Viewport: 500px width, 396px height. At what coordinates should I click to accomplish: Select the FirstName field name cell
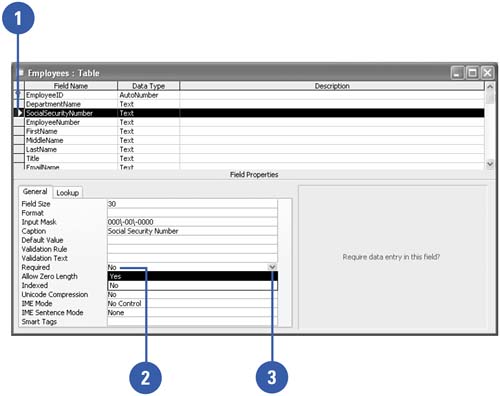click(71, 131)
